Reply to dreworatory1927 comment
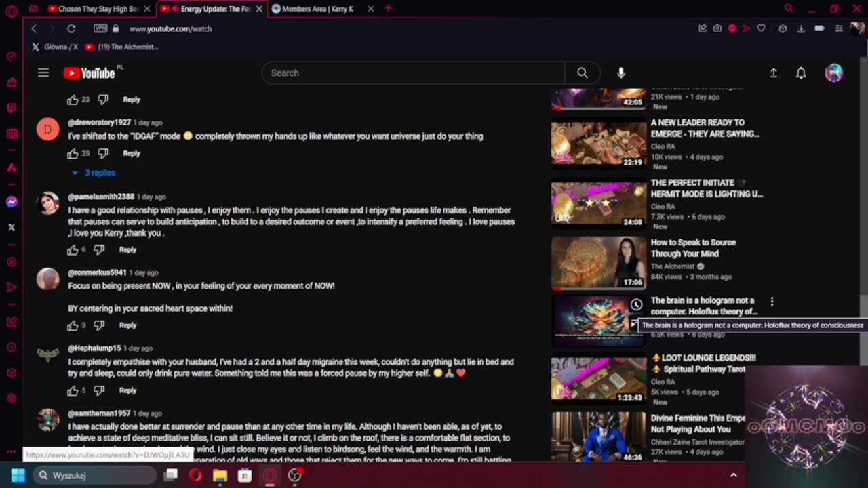 [x=132, y=154]
